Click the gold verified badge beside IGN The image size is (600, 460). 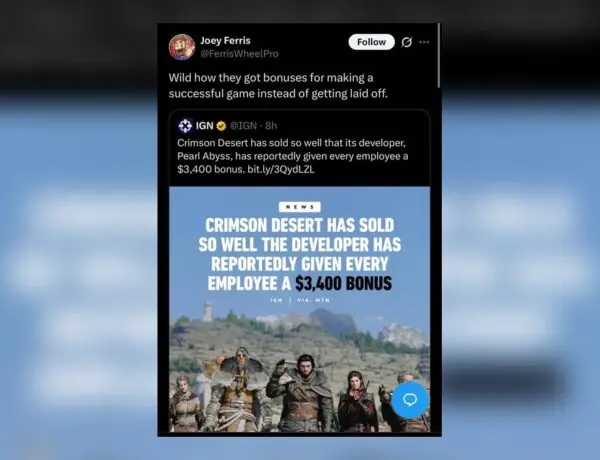[221, 126]
